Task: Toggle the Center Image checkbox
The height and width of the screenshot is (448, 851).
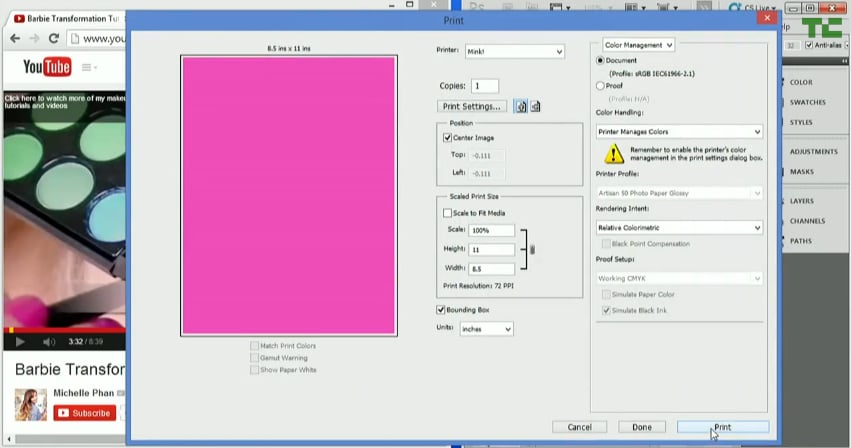Action: (447, 138)
